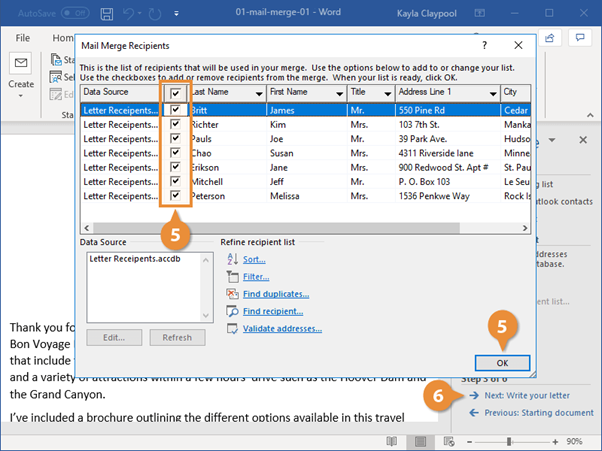
Task: Click the recipient list horizontal scrollbar
Action: tap(276, 228)
